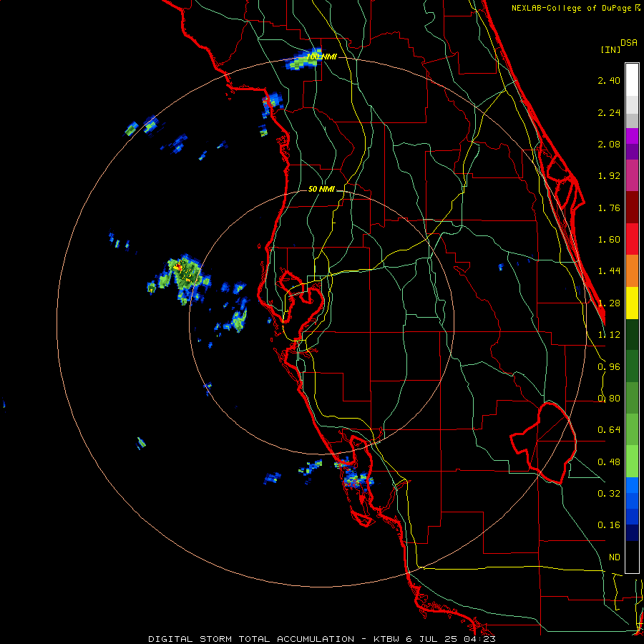Image resolution: width=644 pixels, height=644 pixels.
Task: Pick the yellow legend swatch
Action: (632, 303)
